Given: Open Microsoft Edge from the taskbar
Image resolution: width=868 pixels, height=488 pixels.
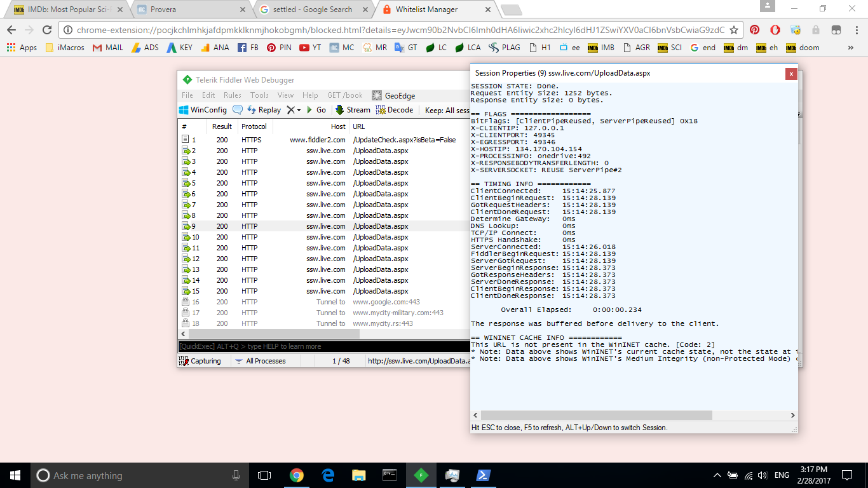Looking at the screenshot, I should (x=328, y=475).
